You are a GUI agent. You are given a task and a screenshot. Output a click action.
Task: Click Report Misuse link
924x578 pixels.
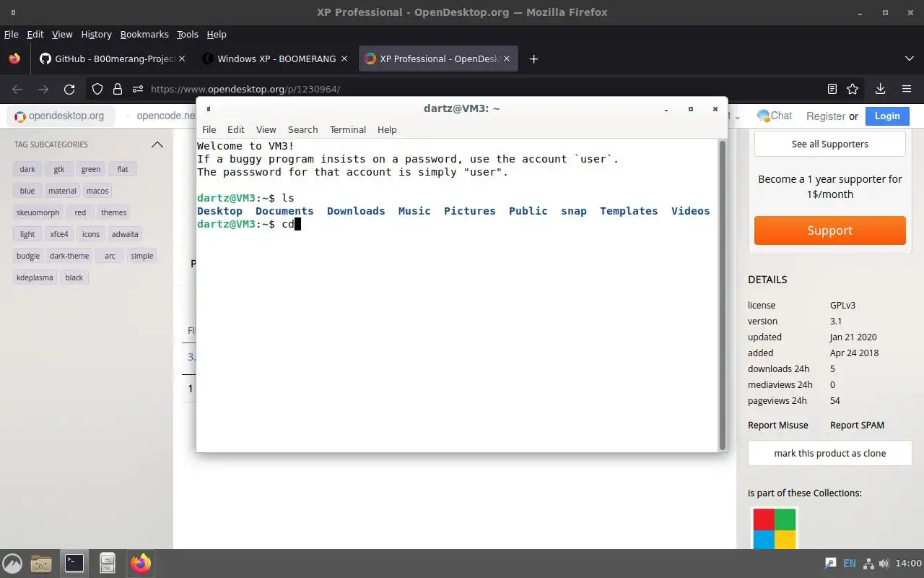point(777,425)
